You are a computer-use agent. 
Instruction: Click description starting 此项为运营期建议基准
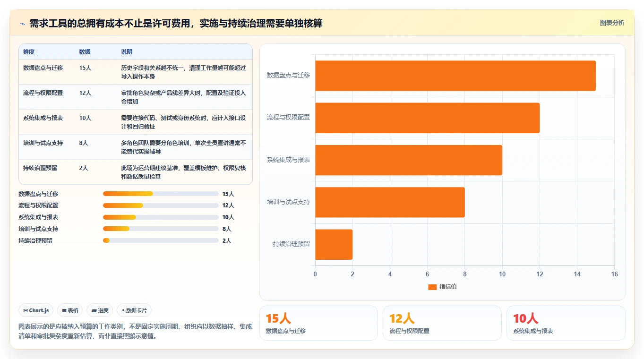click(183, 172)
